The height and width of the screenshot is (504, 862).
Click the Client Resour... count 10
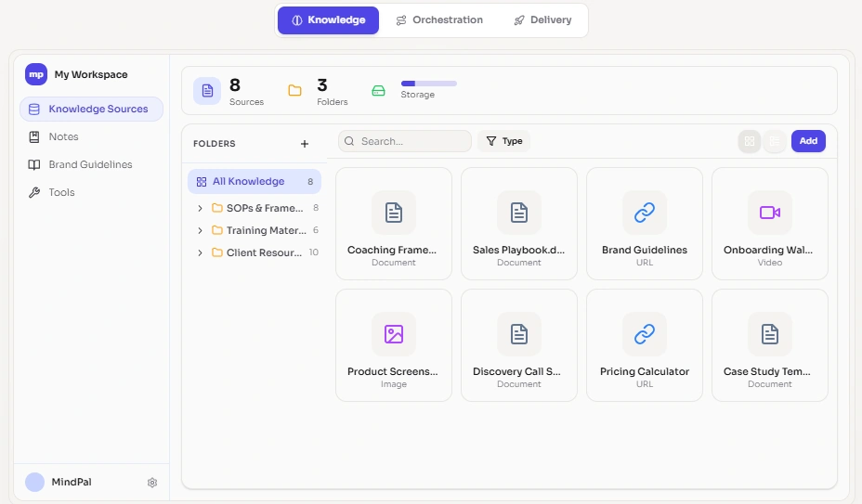[x=313, y=252]
